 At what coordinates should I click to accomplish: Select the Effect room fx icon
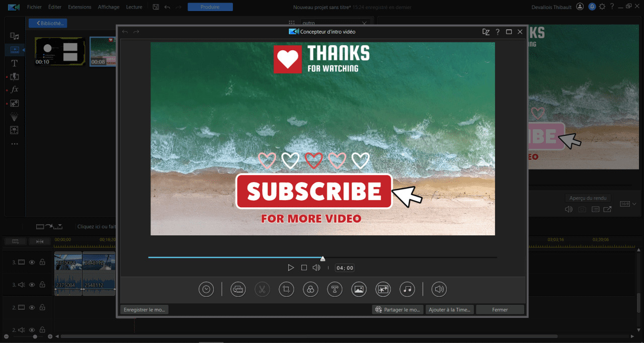15,90
